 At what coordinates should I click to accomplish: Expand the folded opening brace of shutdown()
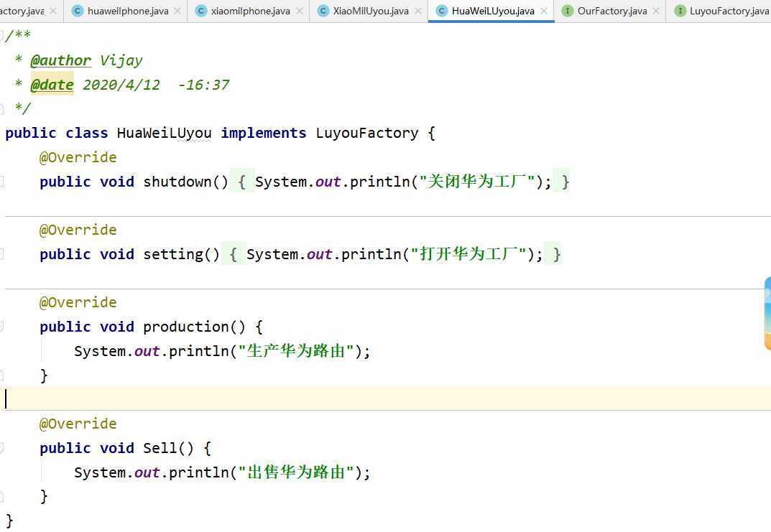click(241, 182)
